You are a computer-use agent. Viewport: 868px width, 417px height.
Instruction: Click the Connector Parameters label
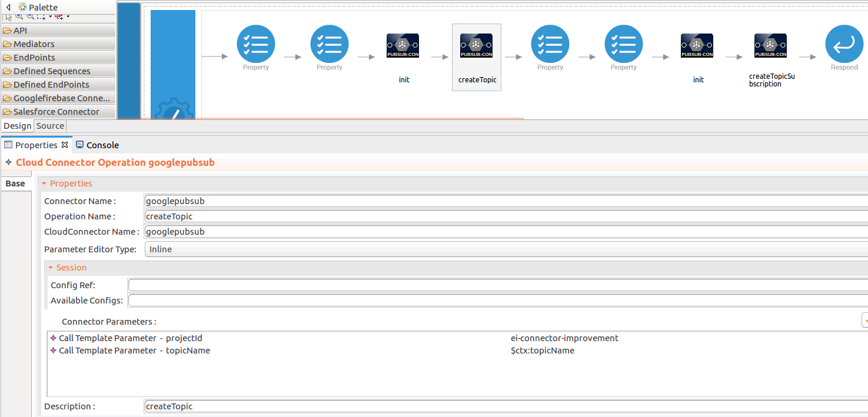(x=109, y=322)
